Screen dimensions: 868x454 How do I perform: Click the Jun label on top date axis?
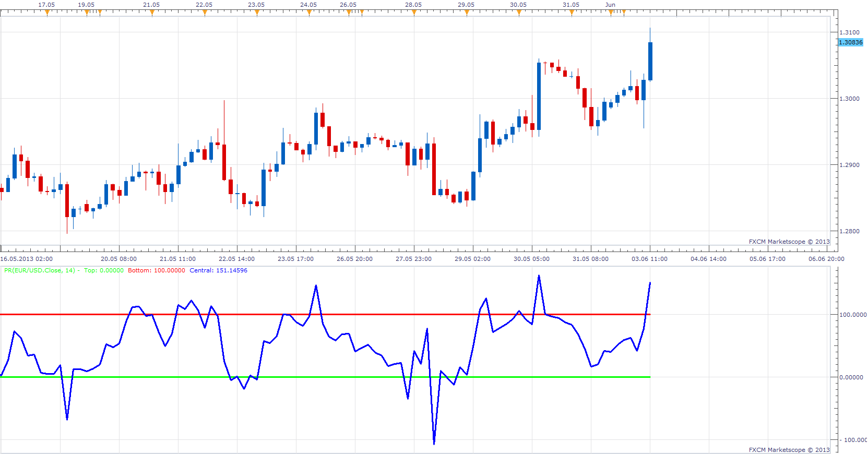(x=610, y=5)
